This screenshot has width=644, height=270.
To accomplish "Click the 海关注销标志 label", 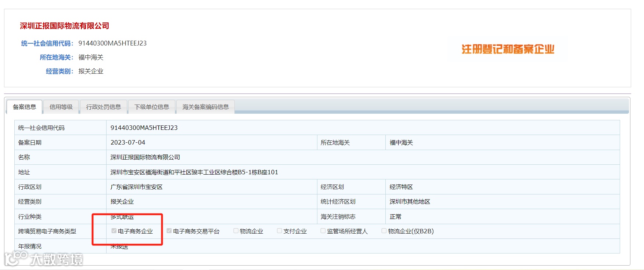I will click(338, 217).
